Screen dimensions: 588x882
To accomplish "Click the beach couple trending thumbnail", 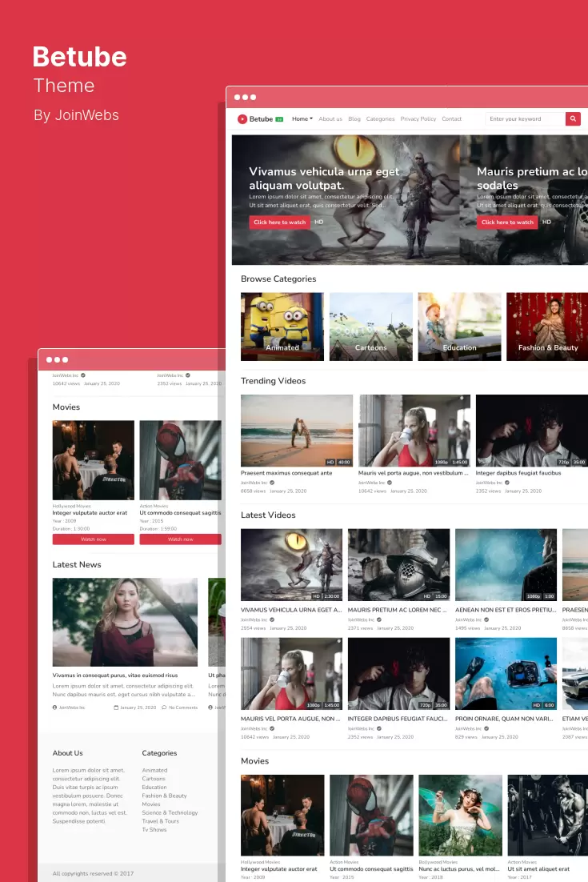I will pos(297,431).
